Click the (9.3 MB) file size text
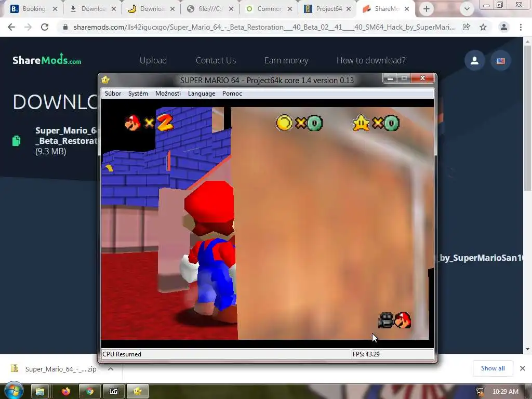Image resolution: width=532 pixels, height=399 pixels. (x=50, y=151)
